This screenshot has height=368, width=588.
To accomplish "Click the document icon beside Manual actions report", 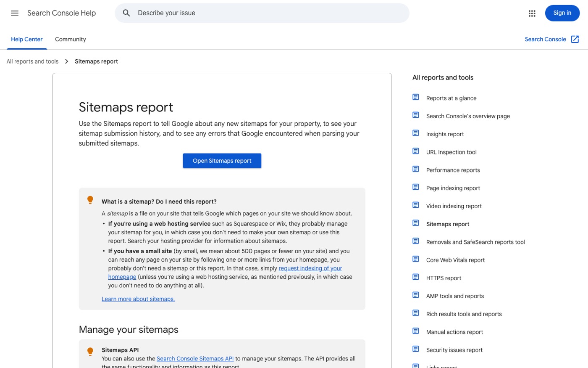I will point(416,331).
